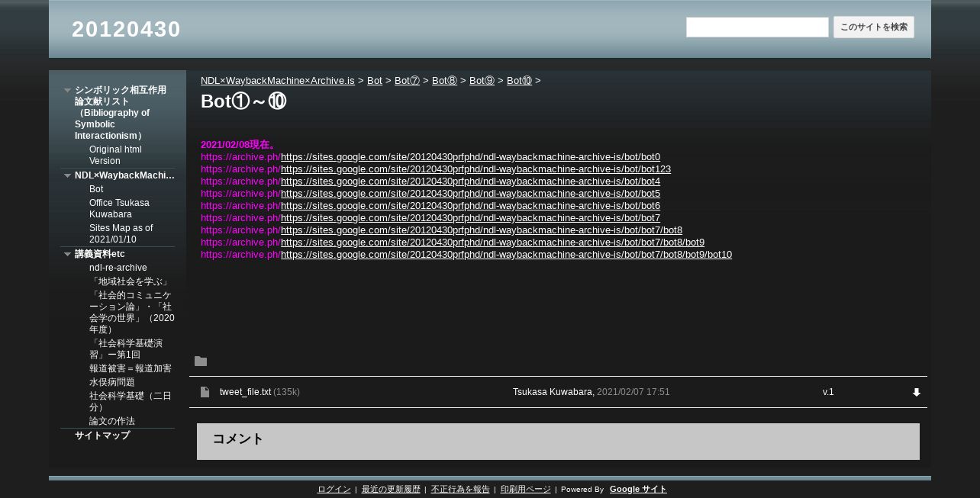This screenshot has width=980, height=498.
Task: Click 不正行為を報告 footer link
Action: click(x=460, y=490)
